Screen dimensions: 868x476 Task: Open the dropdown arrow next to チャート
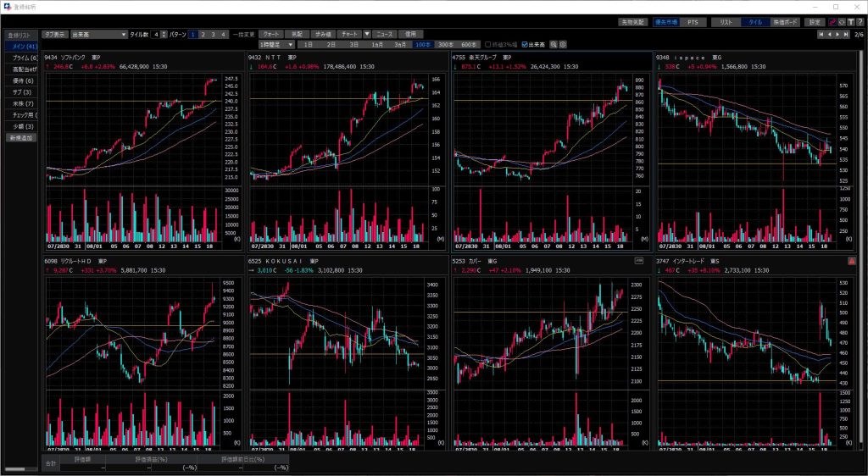click(x=366, y=35)
